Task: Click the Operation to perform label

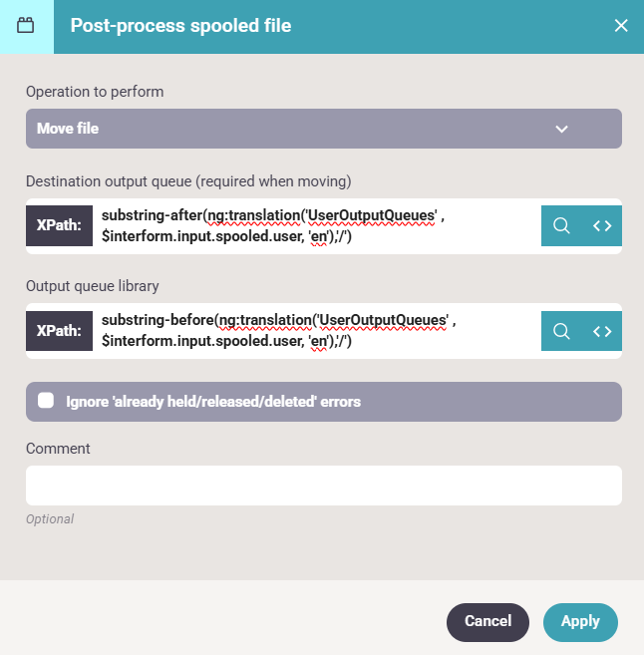Action: click(x=95, y=92)
